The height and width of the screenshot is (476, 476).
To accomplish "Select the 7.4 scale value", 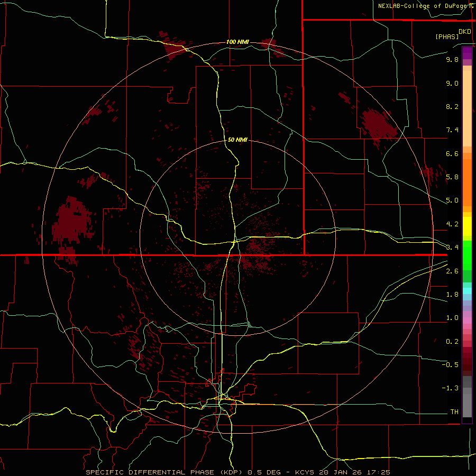I will (452, 130).
